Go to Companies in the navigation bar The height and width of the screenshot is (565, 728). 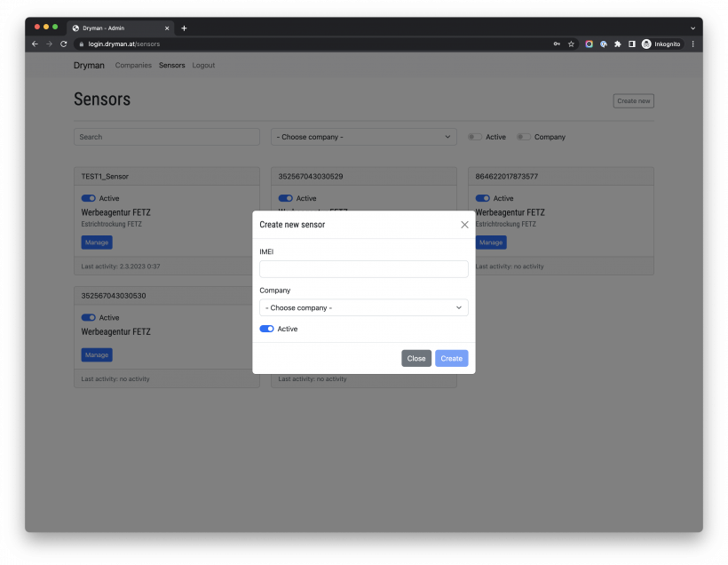point(134,65)
